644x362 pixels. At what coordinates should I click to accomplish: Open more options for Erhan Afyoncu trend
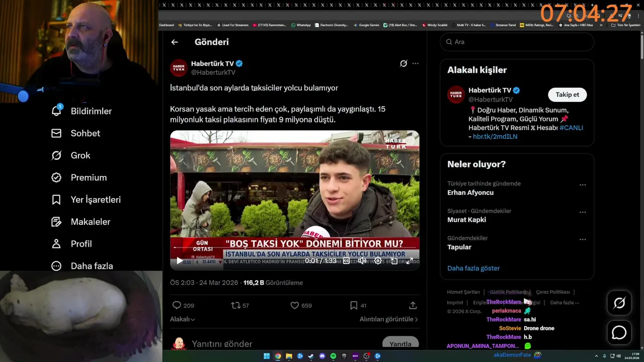[x=583, y=185]
